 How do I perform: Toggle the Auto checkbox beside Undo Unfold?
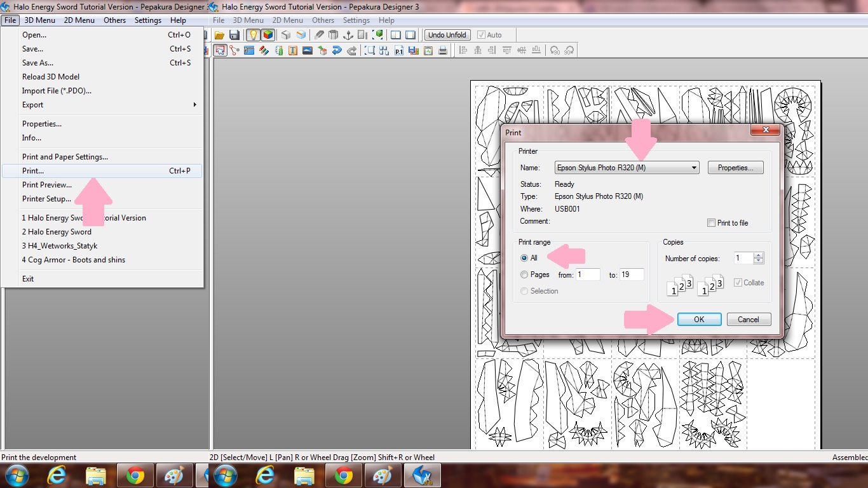pos(481,35)
